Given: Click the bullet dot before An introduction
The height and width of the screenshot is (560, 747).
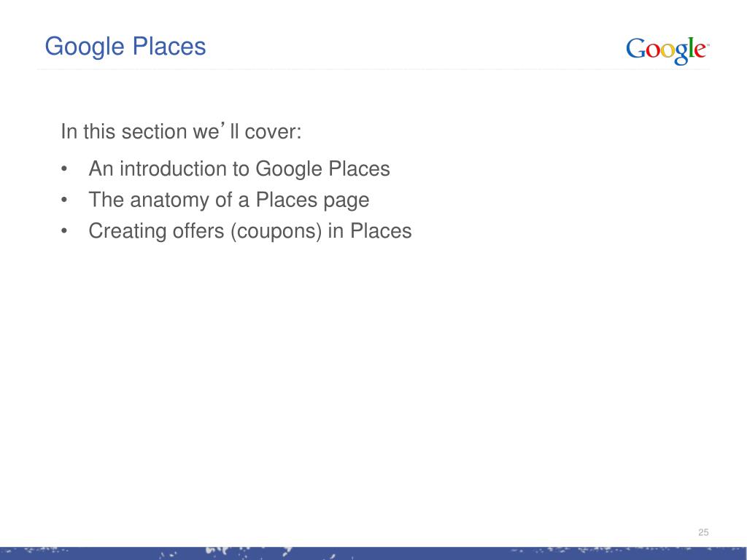Looking at the screenshot, I should (64, 168).
